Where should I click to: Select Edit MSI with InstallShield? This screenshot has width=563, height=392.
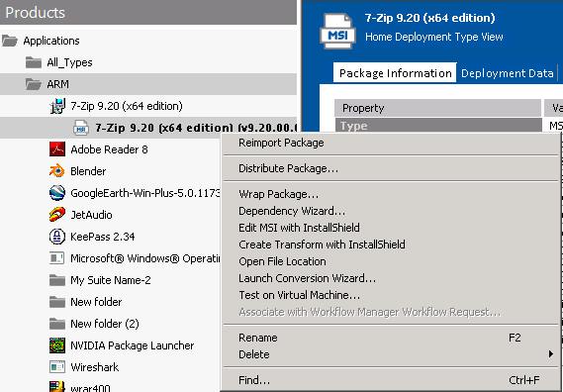point(299,228)
